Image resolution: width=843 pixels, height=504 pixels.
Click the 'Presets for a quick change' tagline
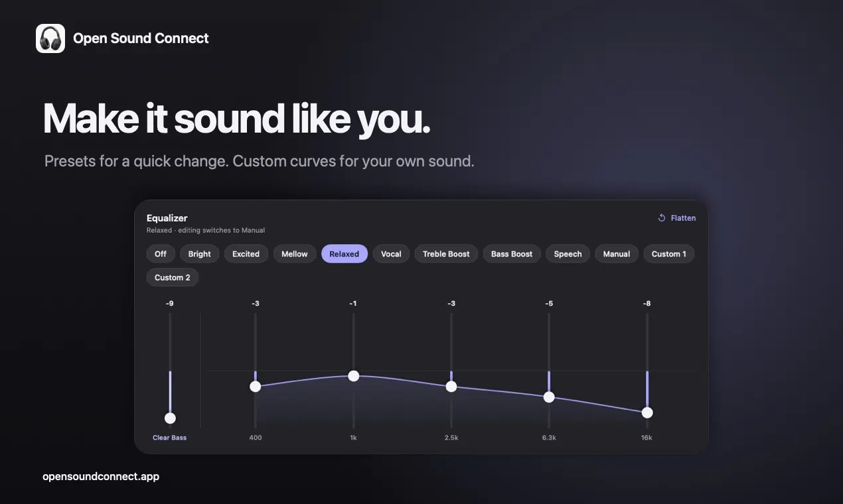[136, 161]
